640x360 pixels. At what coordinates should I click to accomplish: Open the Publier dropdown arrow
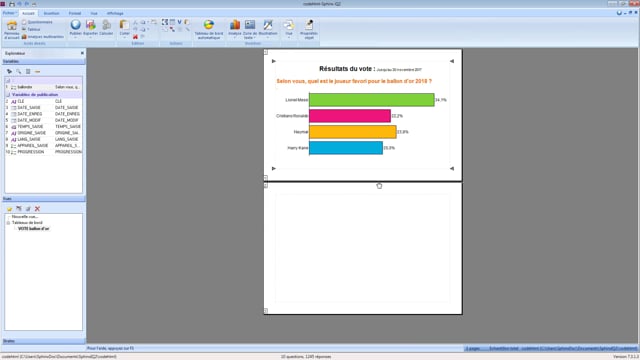click(76, 37)
